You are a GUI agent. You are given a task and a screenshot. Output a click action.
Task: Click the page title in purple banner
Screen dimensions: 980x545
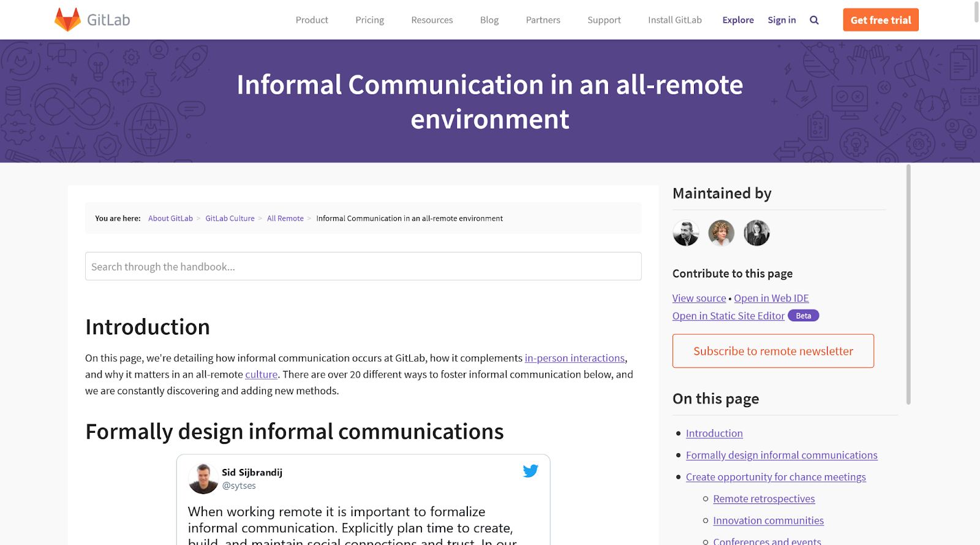[x=490, y=102]
